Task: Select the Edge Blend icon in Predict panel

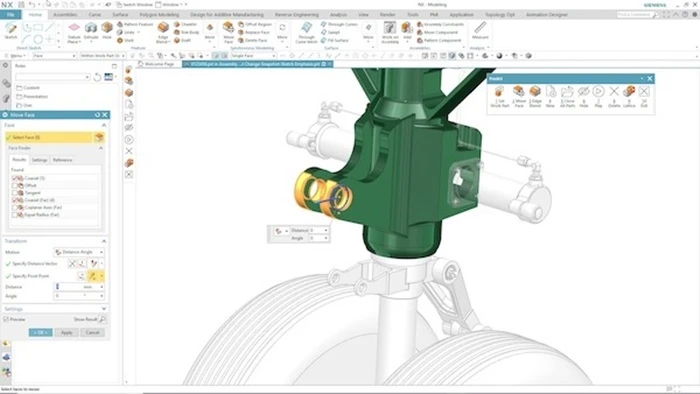Action: point(535,96)
